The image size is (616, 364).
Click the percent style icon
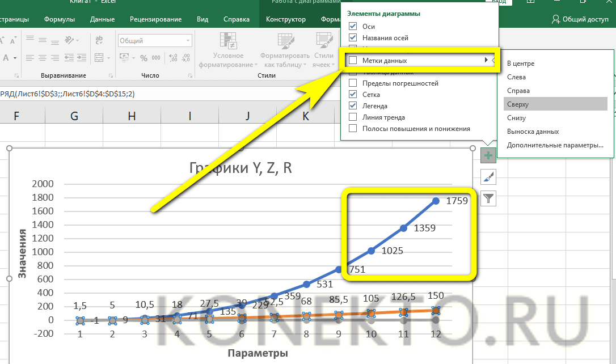pos(144,58)
